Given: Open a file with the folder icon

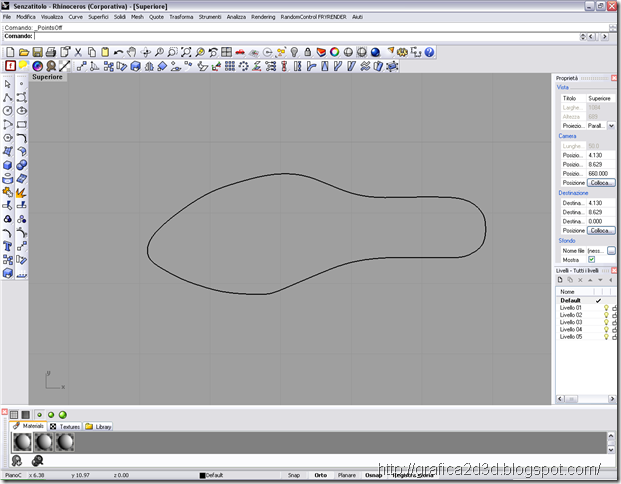Looking at the screenshot, I should point(24,52).
